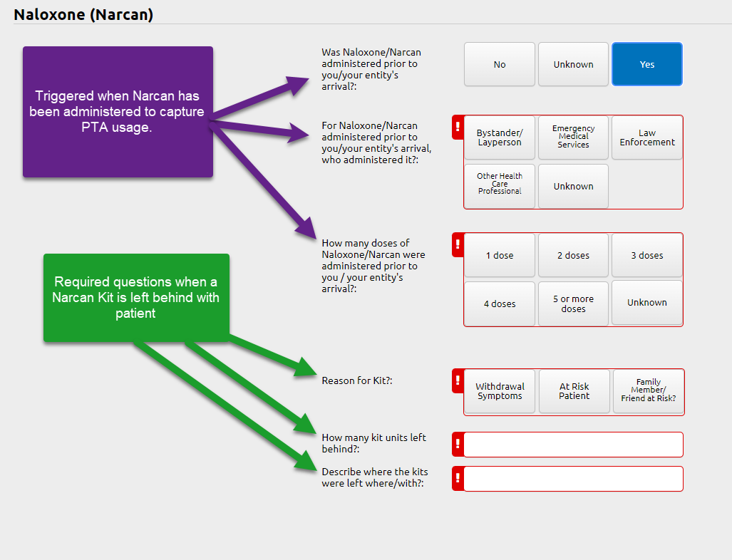The image size is (732, 560).
Task: Click 'How many doses of Naloxone/Narcan' question text
Action: [x=373, y=266]
